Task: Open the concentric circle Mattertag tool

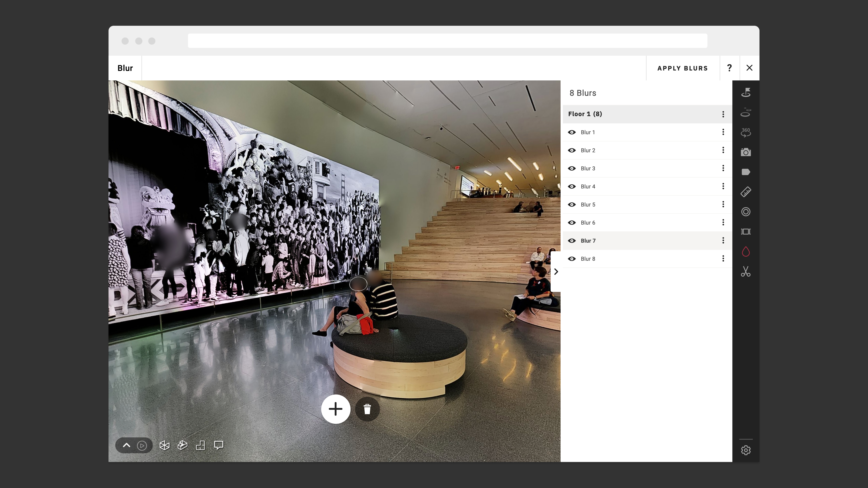Action: [x=746, y=212]
